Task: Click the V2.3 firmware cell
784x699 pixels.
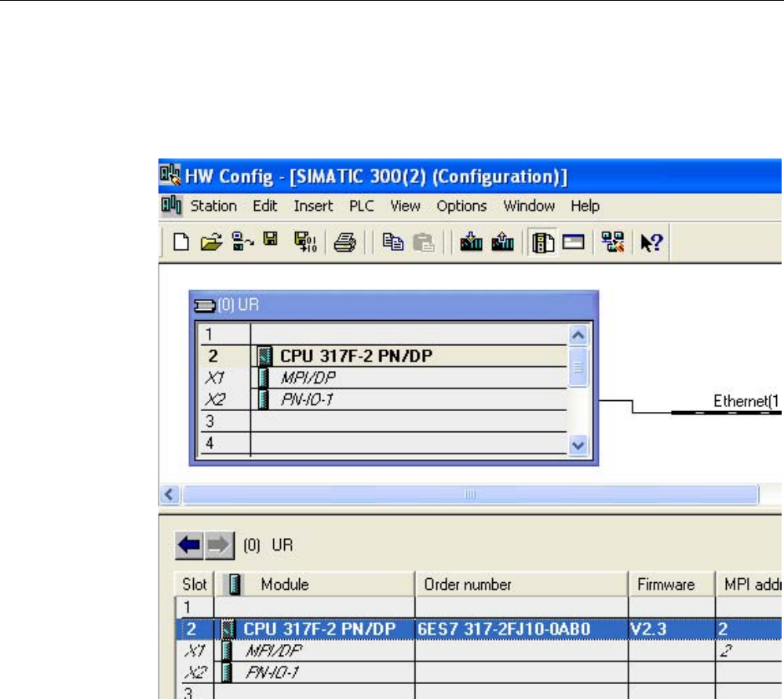Action: coord(672,629)
